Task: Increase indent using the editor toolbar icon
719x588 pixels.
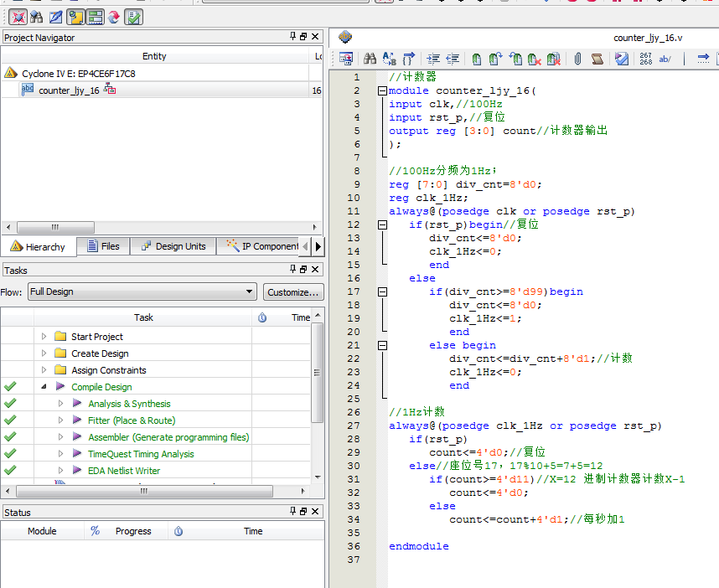Action: (432, 59)
